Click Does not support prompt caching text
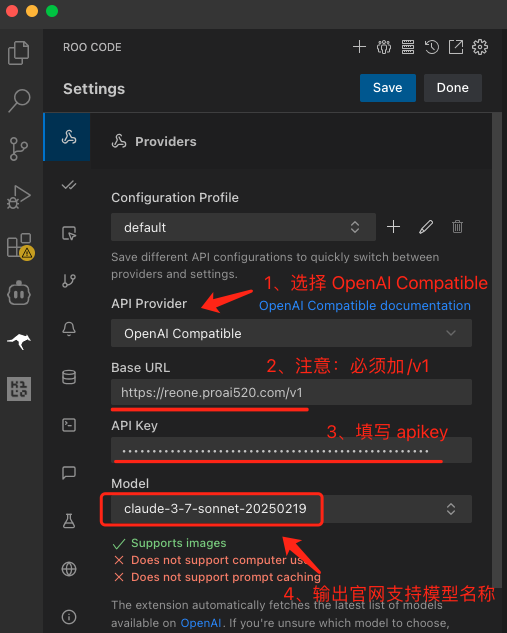 (x=226, y=577)
